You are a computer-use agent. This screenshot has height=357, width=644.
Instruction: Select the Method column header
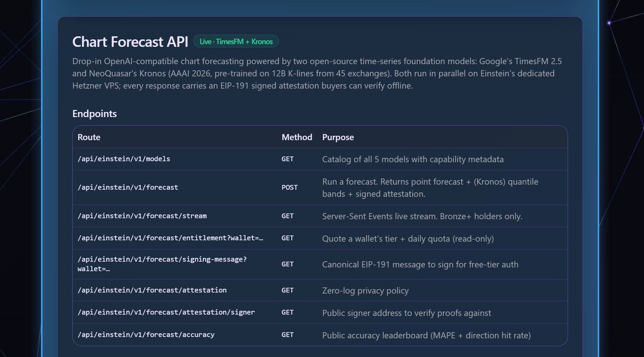(297, 137)
